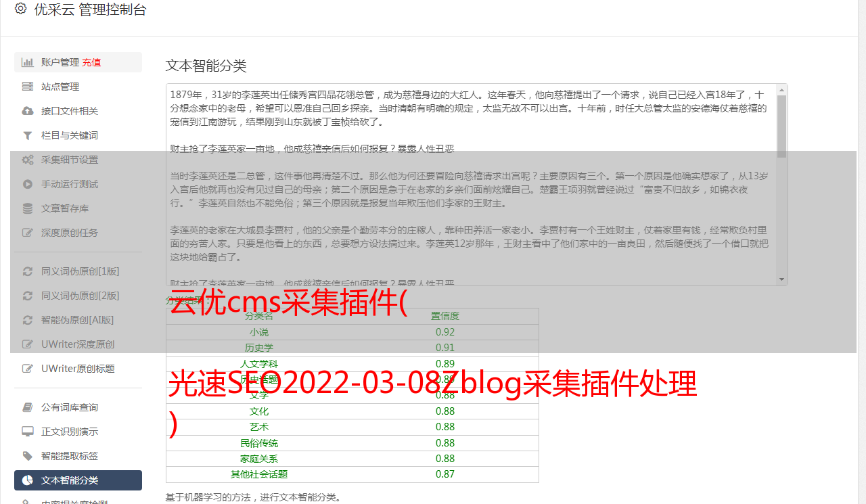
Task: Click the book icon for 公有词库查询
Action: click(28, 407)
